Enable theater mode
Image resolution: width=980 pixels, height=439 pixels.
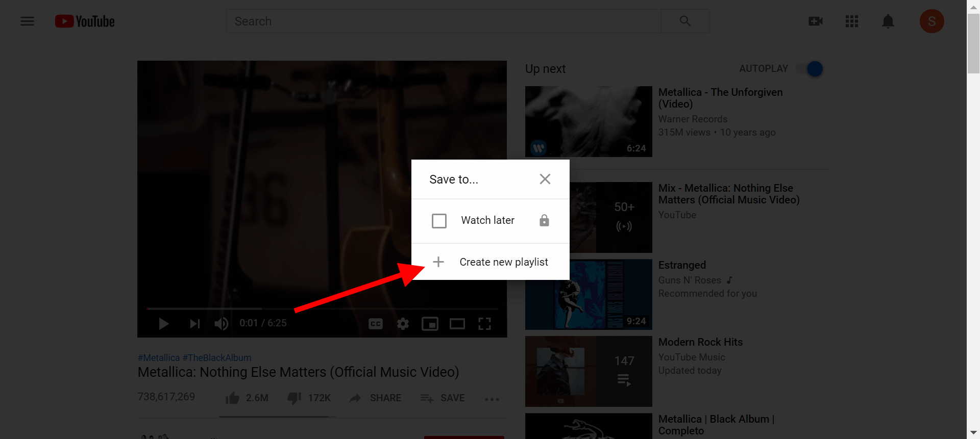coord(457,324)
